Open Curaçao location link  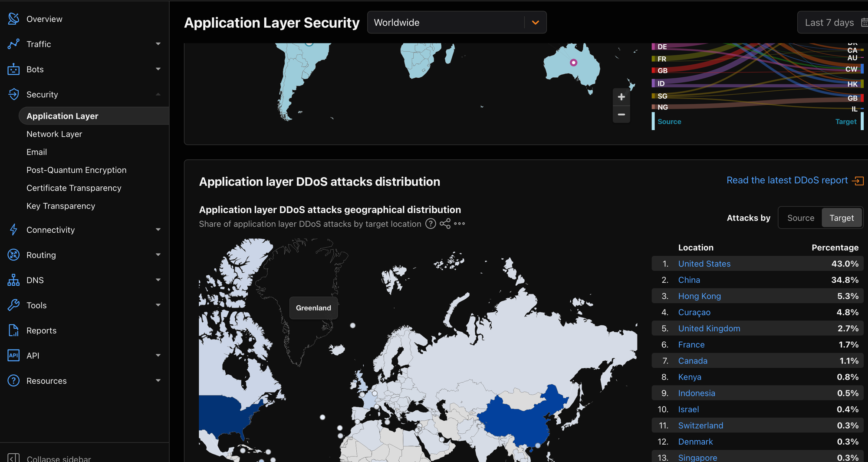[x=694, y=312]
